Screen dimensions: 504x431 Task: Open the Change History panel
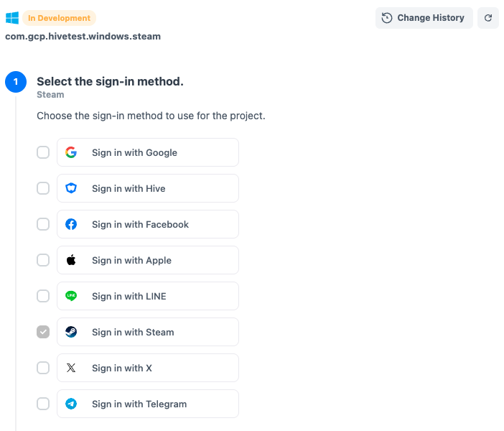(424, 18)
